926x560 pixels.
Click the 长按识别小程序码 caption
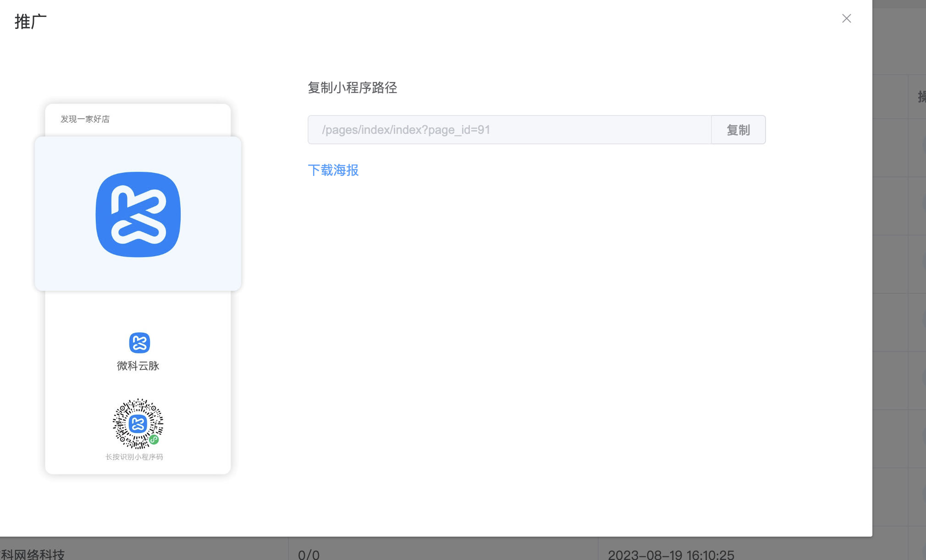(x=134, y=457)
